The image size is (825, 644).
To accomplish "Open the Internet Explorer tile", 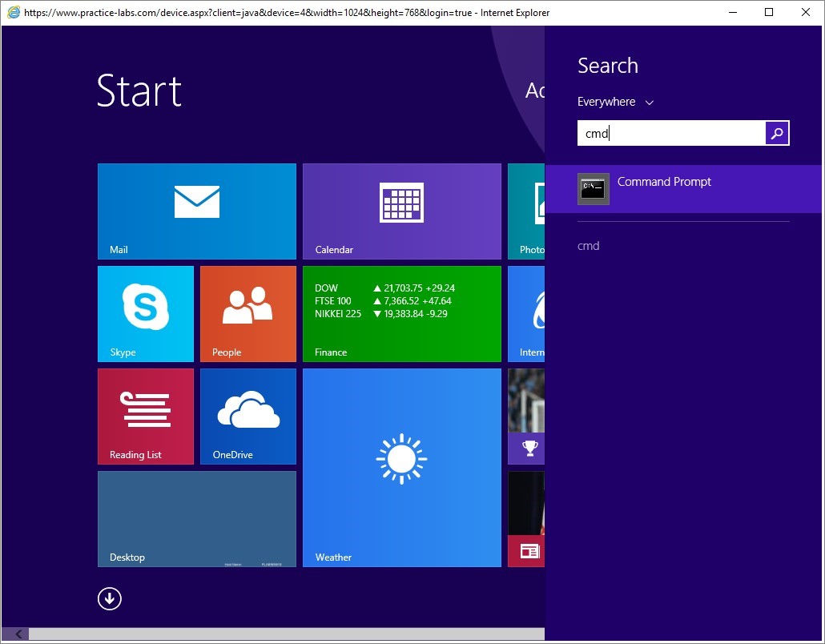I will [x=526, y=314].
